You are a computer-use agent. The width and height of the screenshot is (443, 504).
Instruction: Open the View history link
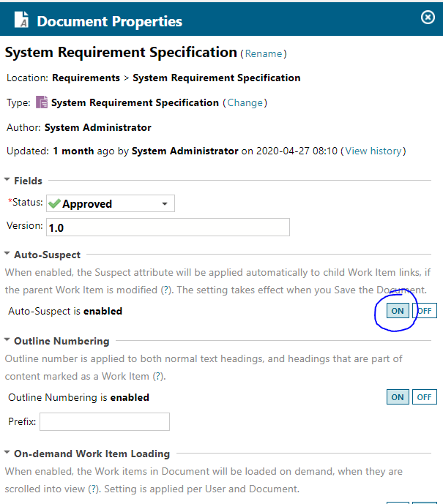point(373,151)
